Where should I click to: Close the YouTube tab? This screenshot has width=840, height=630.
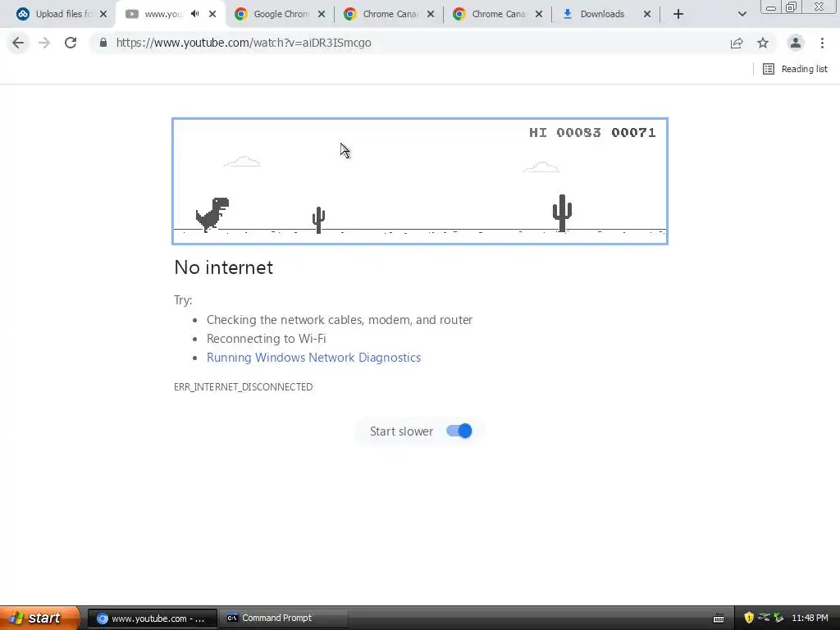[212, 15]
